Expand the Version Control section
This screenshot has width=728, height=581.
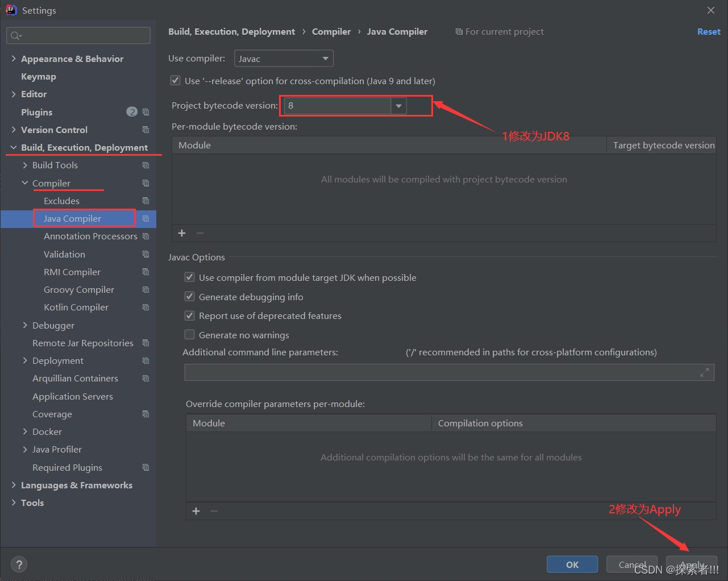coord(14,130)
